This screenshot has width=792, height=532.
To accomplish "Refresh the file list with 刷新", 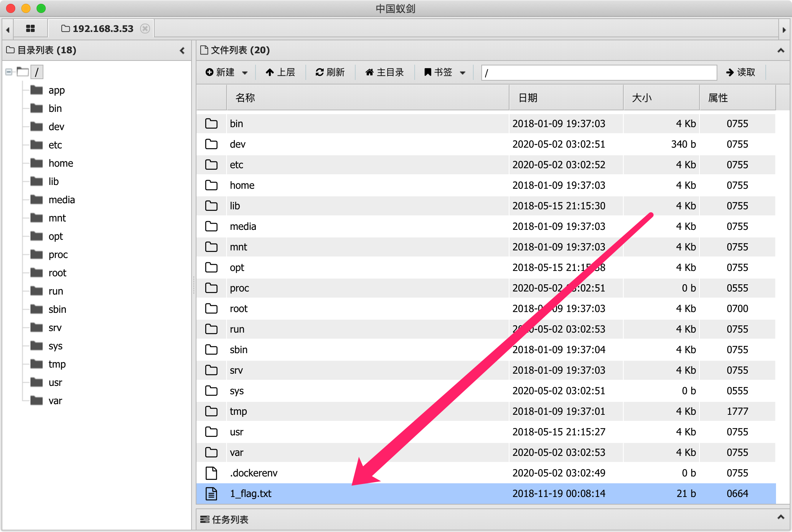I will (x=330, y=72).
